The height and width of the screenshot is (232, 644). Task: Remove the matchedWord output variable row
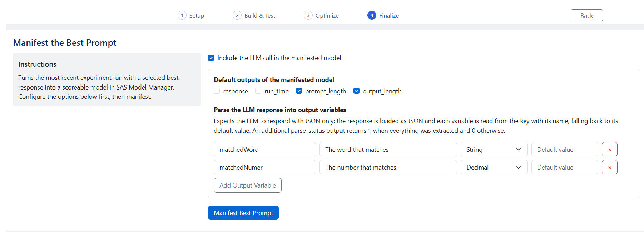(609, 149)
